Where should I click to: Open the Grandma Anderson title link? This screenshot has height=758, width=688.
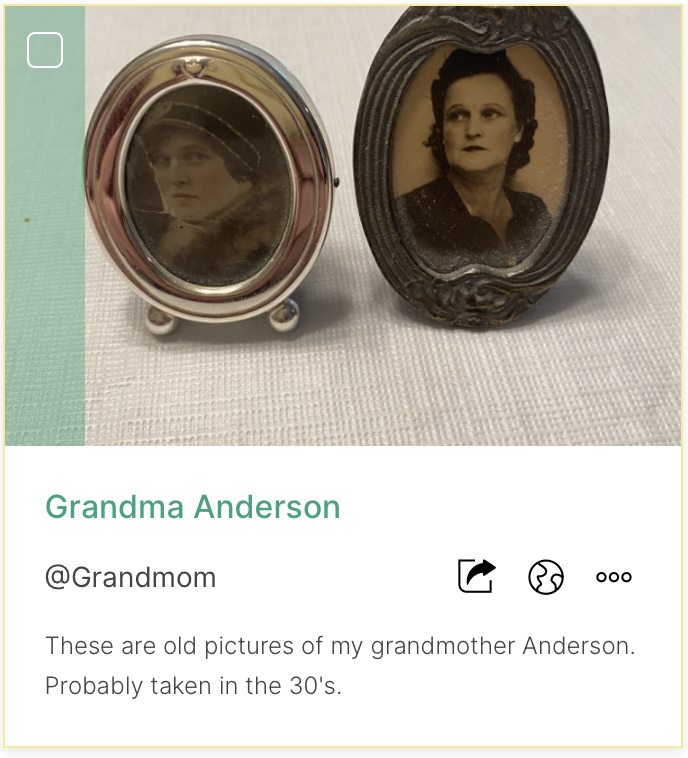tap(193, 507)
